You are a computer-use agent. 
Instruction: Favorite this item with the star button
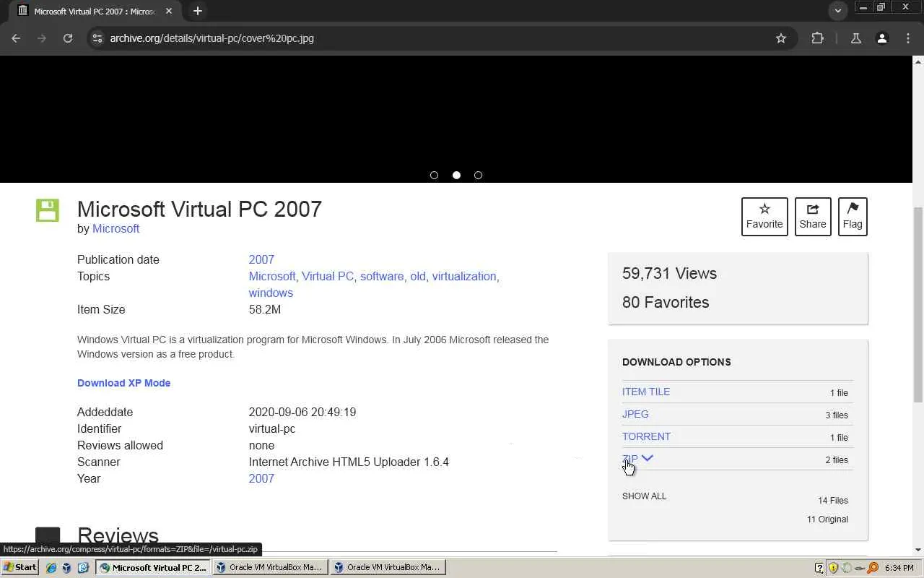point(764,216)
